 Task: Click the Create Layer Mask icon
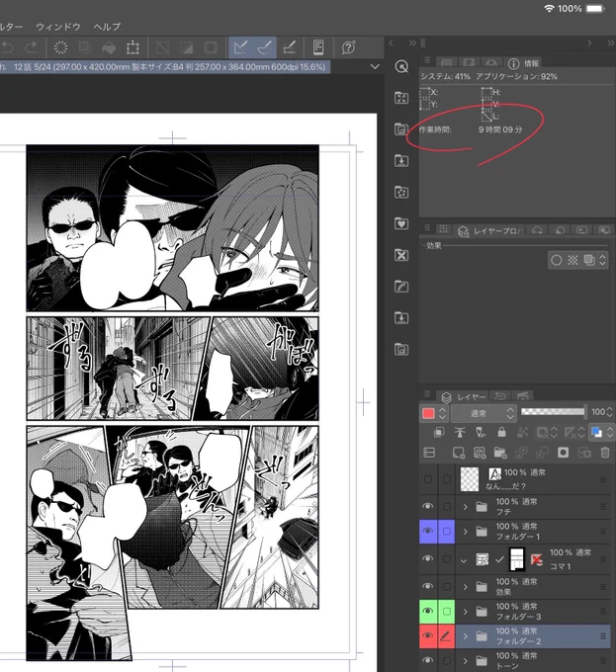point(563,453)
